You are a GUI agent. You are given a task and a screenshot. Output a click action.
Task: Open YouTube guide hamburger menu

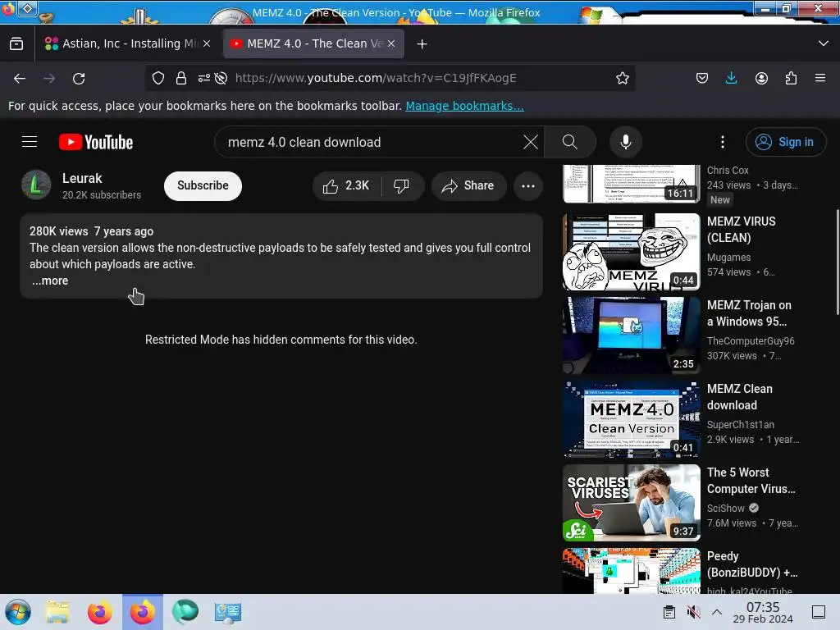pos(30,142)
